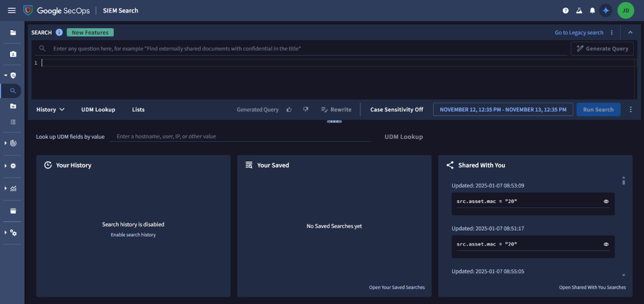Click the Your History clock icon
This screenshot has width=644, height=304.
(48, 165)
